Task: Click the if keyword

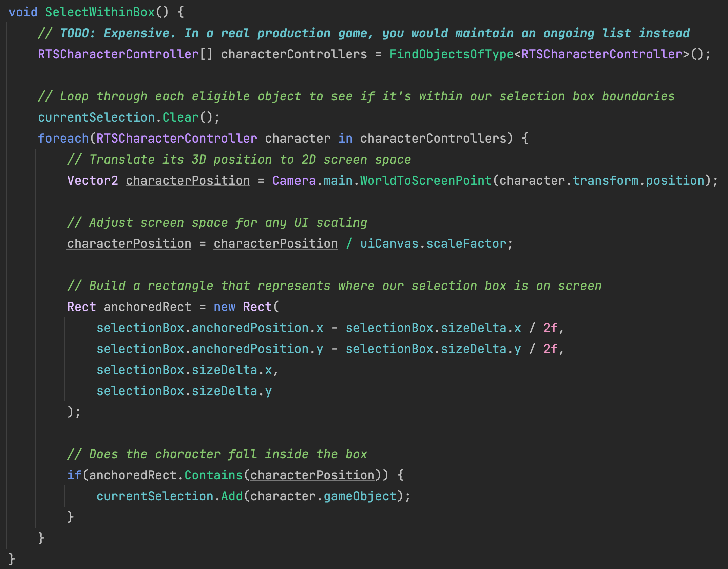Action: (x=74, y=475)
